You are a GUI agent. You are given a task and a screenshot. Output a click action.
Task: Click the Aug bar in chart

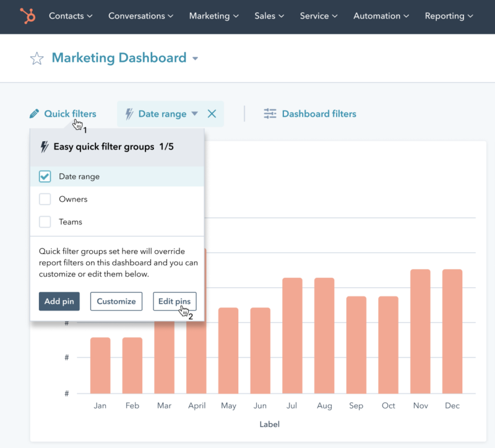tap(324, 335)
